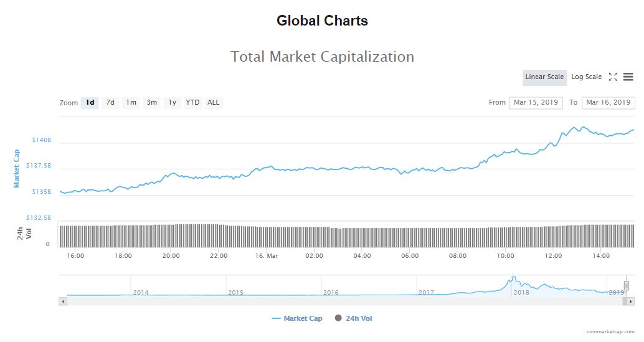The image size is (644, 342).
Task: Choose the YTD zoom option
Action: click(192, 103)
